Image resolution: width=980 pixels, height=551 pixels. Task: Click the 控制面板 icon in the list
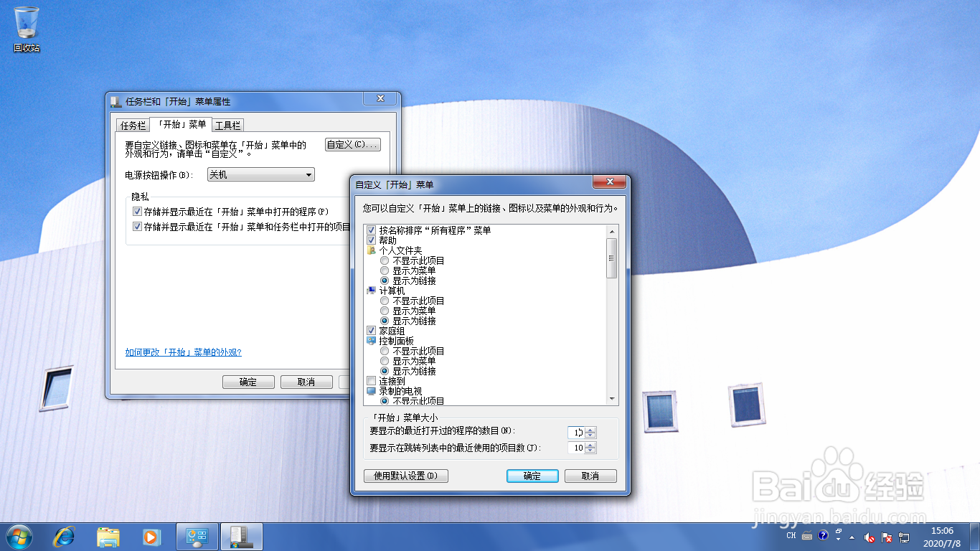pyautogui.click(x=371, y=341)
